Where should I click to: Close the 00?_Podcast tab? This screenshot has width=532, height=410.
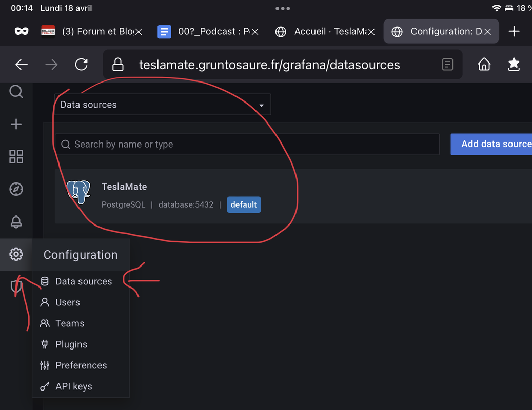coord(255,32)
